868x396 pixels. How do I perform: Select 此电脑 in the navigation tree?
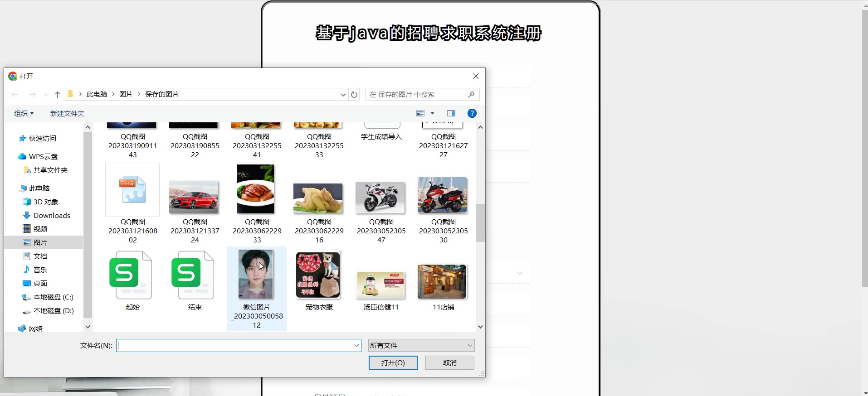click(x=39, y=188)
